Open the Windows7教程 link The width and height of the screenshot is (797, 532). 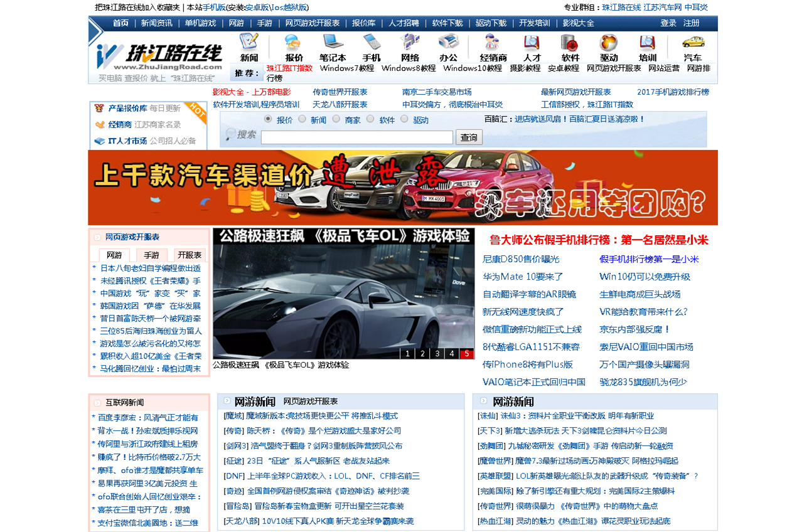(346, 68)
